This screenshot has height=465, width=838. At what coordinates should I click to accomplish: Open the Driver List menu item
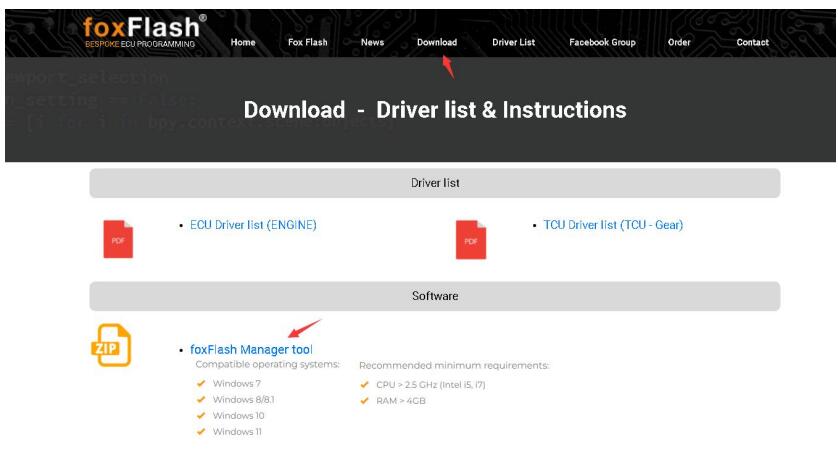coord(513,42)
